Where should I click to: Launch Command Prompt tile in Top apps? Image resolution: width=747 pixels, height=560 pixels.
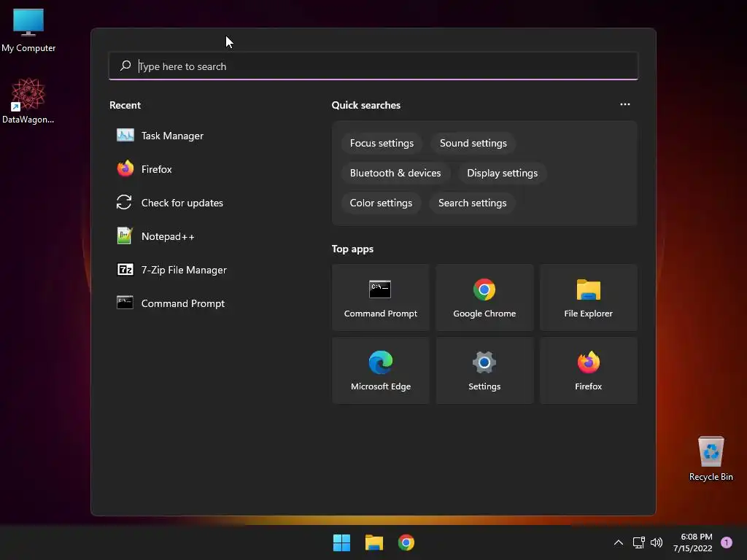coord(380,297)
